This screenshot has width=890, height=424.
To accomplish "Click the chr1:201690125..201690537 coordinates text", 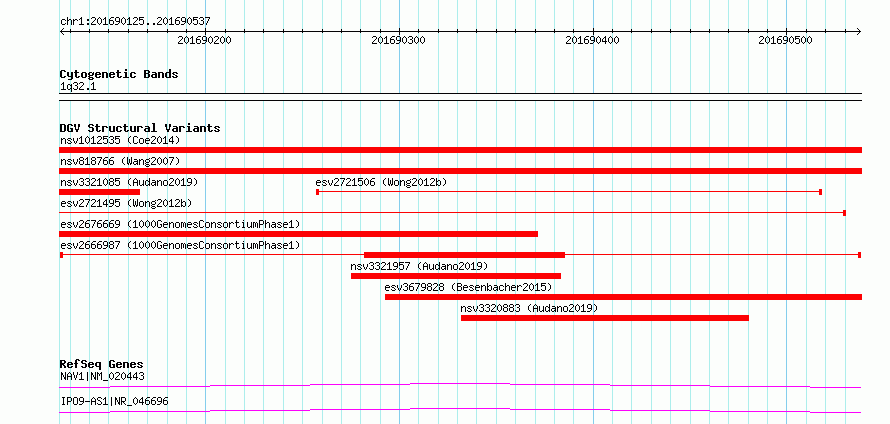I will 136,21.
